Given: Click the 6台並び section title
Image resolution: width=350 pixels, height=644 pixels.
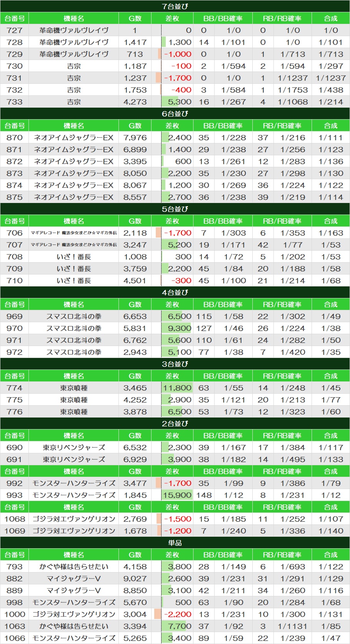Looking at the screenshot, I should coord(175,113).
